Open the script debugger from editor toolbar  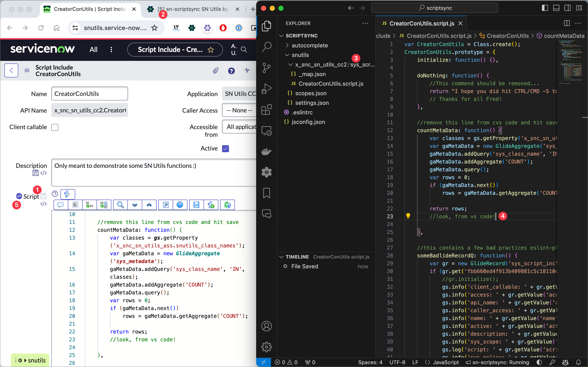[227, 205]
